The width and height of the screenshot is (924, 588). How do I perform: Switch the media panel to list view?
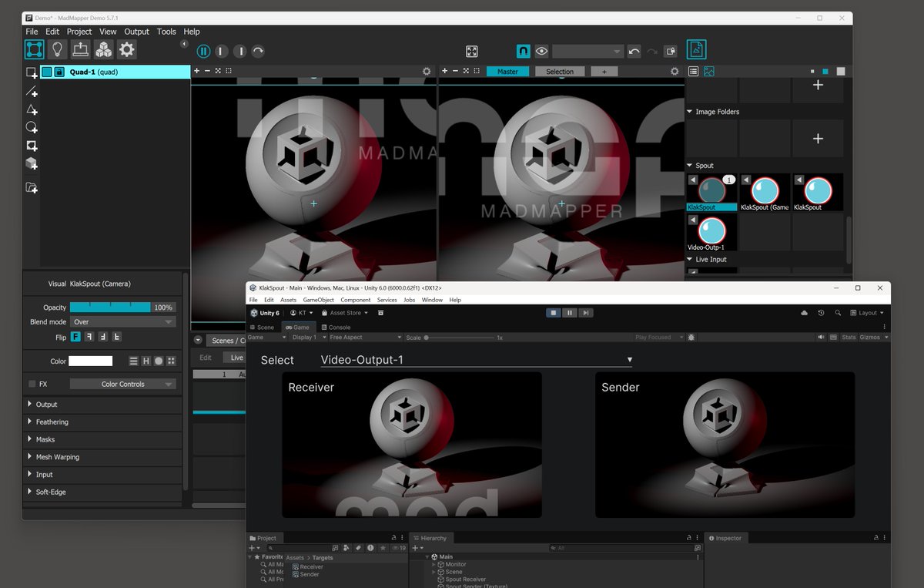(694, 72)
